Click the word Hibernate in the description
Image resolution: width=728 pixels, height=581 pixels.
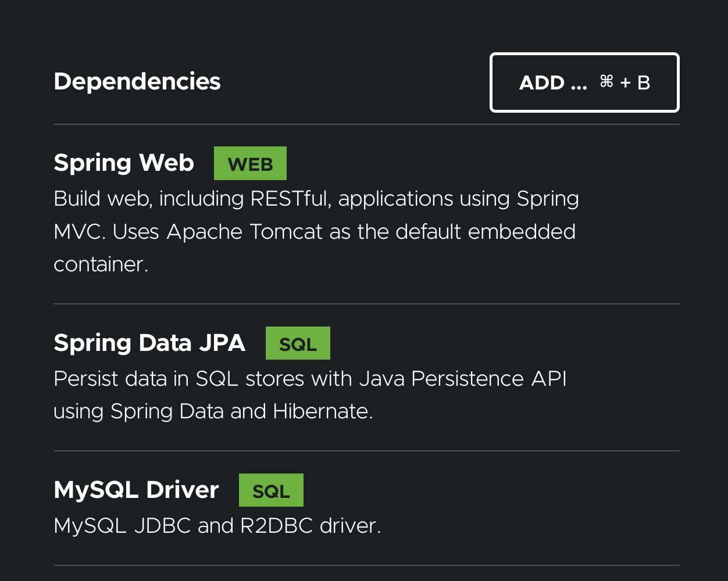(x=323, y=411)
